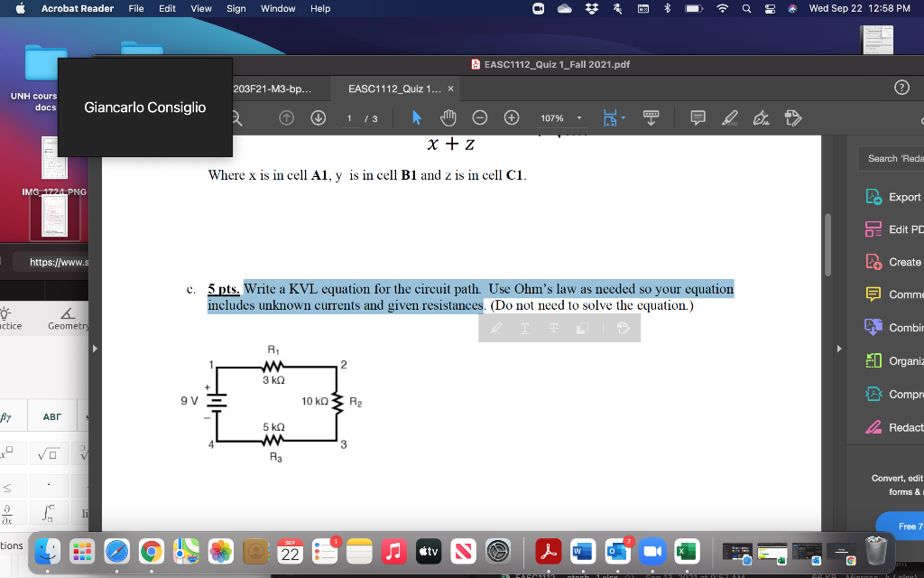The height and width of the screenshot is (578, 924).
Task: Navigate to next page with down arrow
Action: coord(318,117)
